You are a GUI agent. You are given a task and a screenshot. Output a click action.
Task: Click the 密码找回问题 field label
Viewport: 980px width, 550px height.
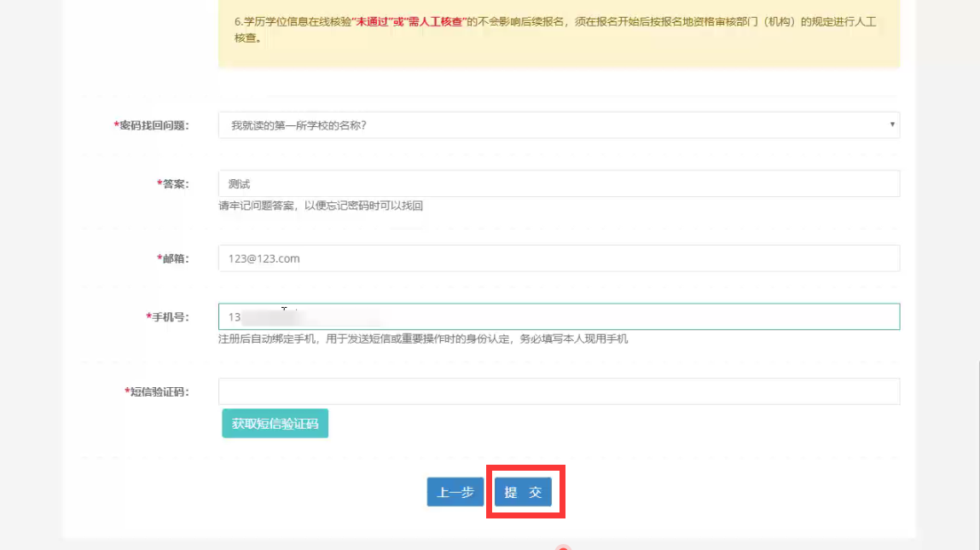point(154,125)
